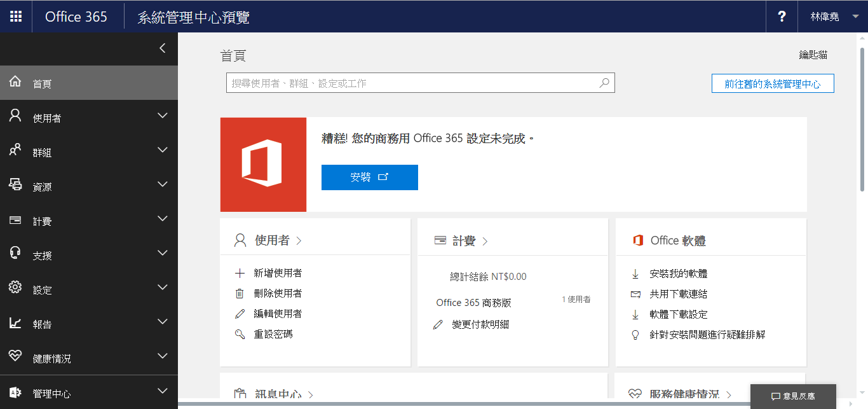Image resolution: width=868 pixels, height=409 pixels.
Task: Click the 新增使用者 link
Action: pos(278,274)
